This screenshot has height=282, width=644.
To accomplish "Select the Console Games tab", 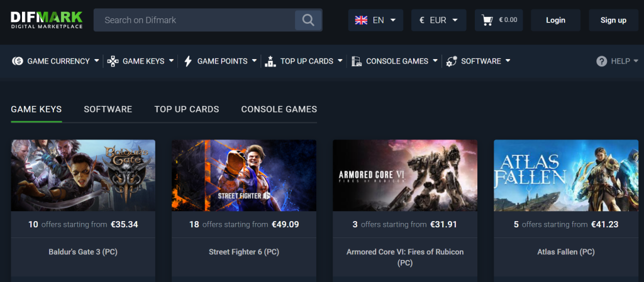I will (x=279, y=109).
